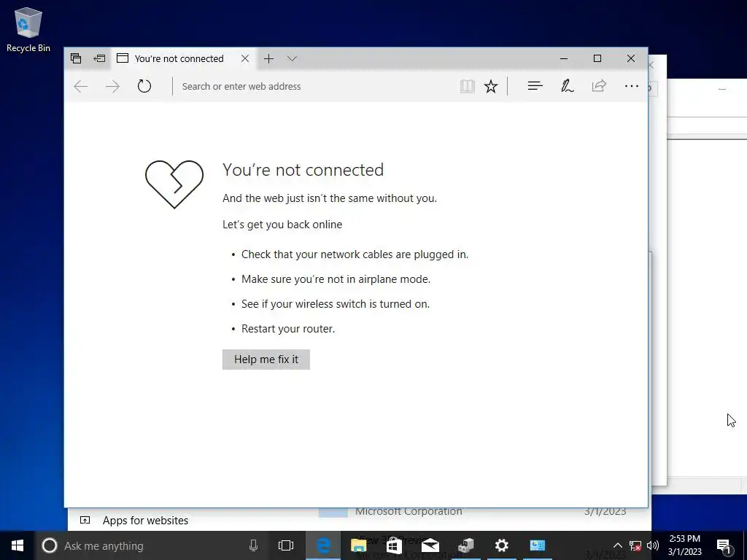Open Recycle Bin on the desktop
Screen dimensions: 747x560
click(x=28, y=29)
